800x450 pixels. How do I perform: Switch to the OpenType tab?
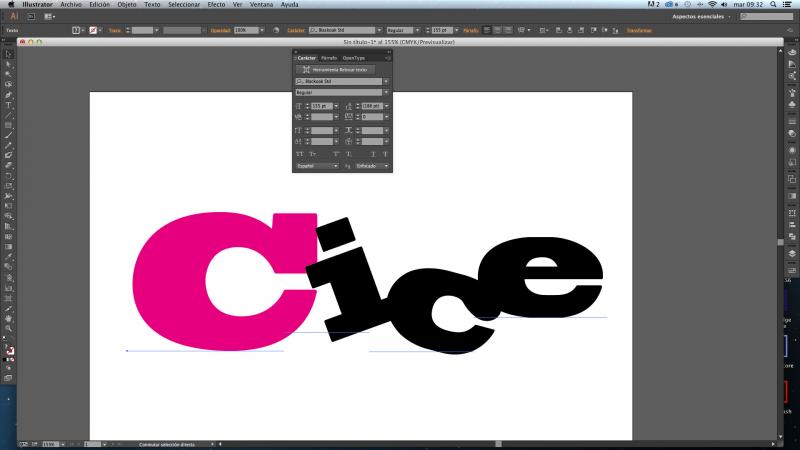[354, 58]
